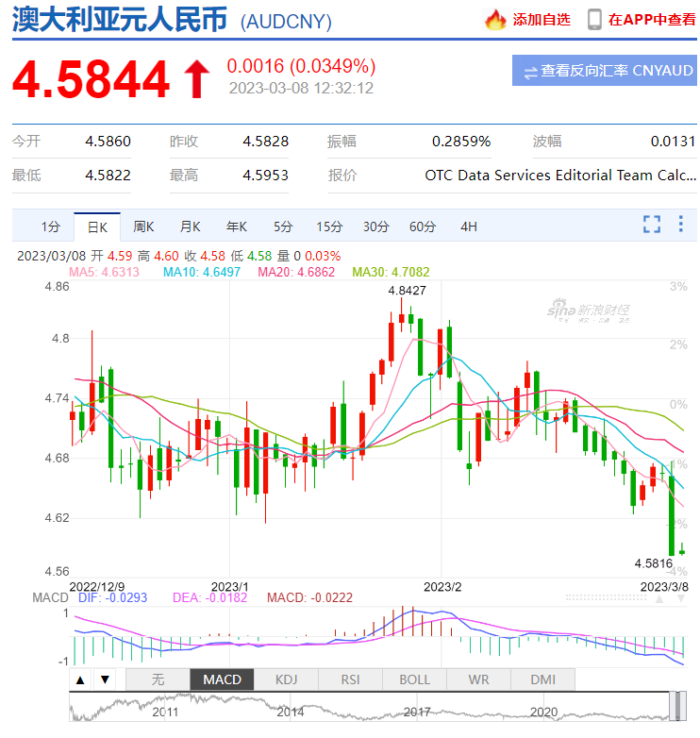Screen dimensions: 700x738
Task: Click MACD: -0.0222 value label
Action: coord(309,597)
